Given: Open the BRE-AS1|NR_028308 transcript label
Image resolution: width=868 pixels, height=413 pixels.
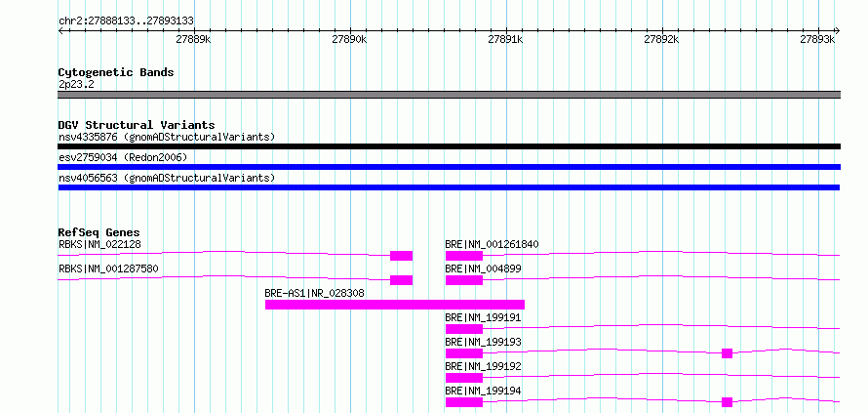Looking at the screenshot, I should [x=314, y=293].
